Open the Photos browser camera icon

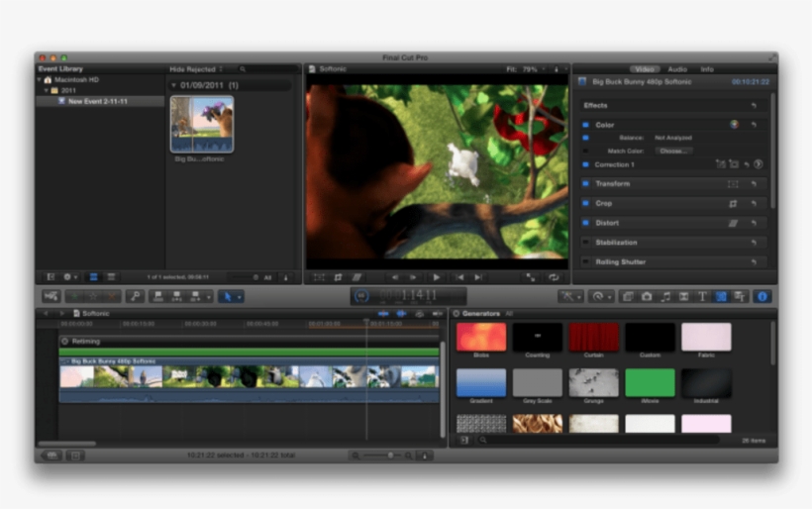(x=647, y=296)
